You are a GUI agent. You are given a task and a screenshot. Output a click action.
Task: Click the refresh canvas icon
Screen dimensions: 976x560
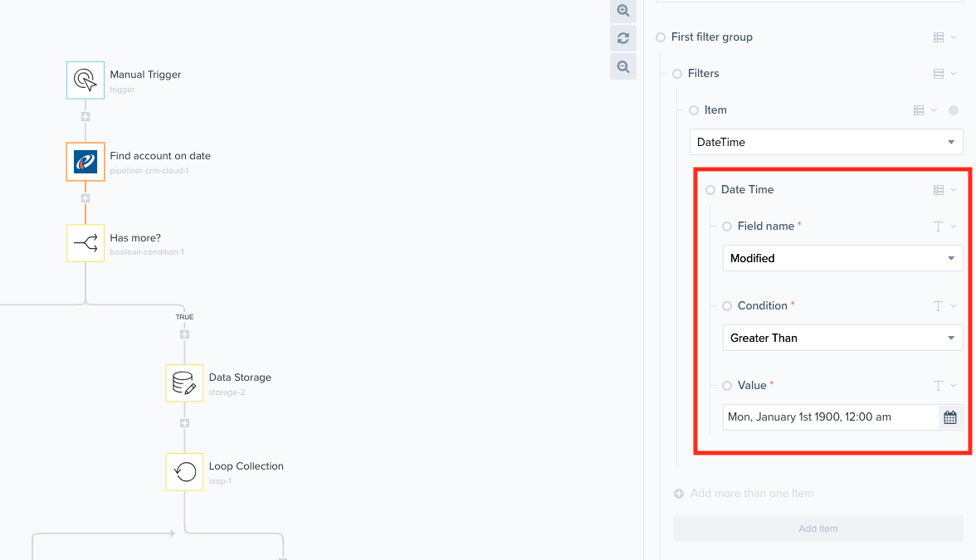(x=622, y=38)
